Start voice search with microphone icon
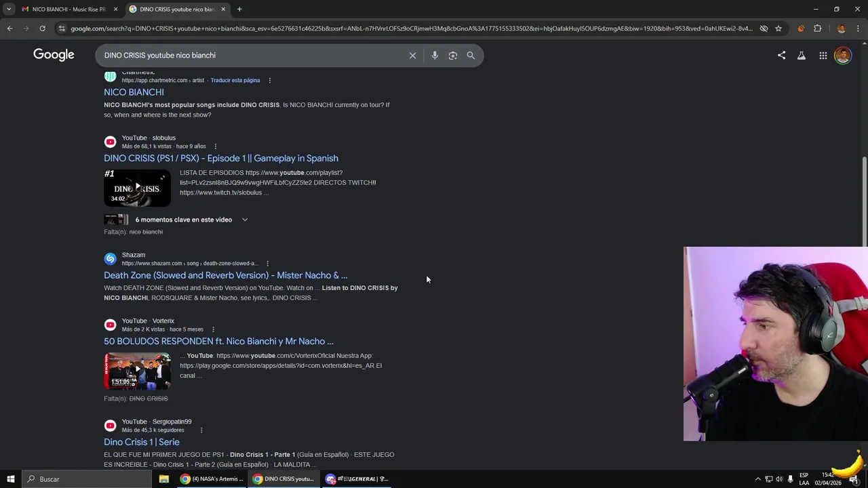 (435, 56)
